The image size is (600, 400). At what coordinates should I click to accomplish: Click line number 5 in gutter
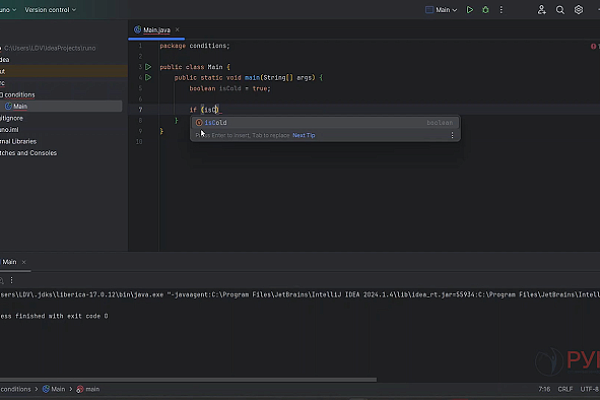140,88
